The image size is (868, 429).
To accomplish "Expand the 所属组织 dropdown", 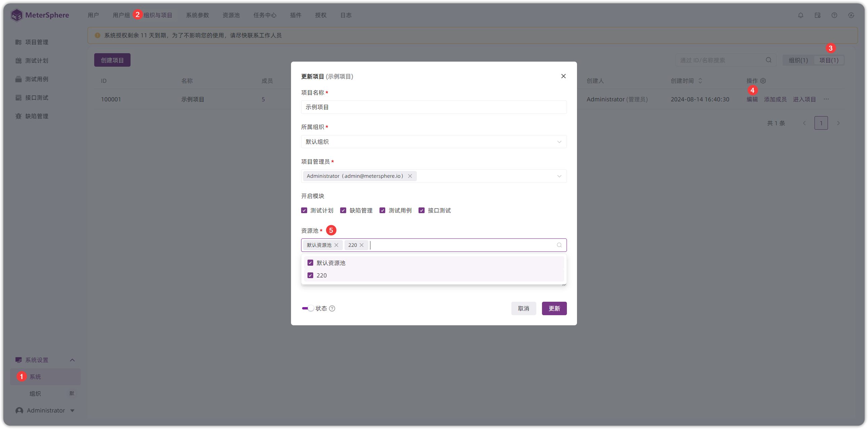I will tap(434, 142).
